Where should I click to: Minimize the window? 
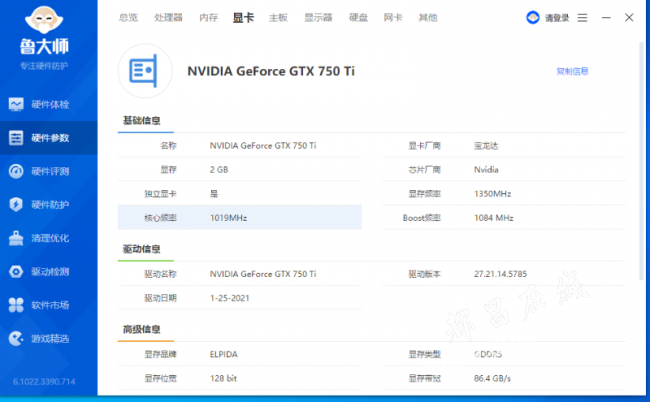tap(606, 17)
